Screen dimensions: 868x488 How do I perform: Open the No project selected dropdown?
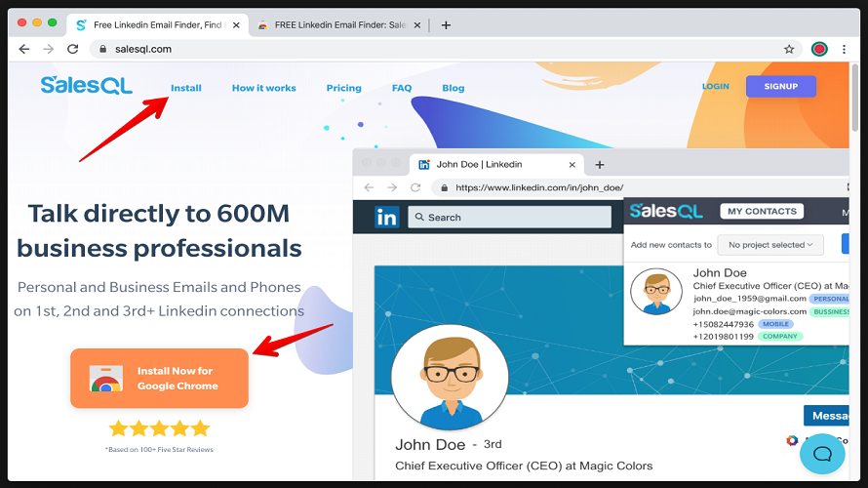tap(770, 244)
